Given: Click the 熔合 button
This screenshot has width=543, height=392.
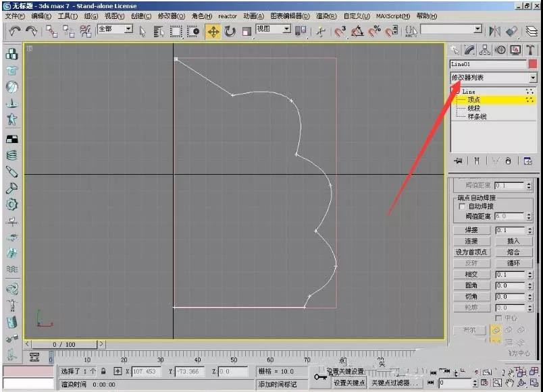Looking at the screenshot, I should [513, 252].
